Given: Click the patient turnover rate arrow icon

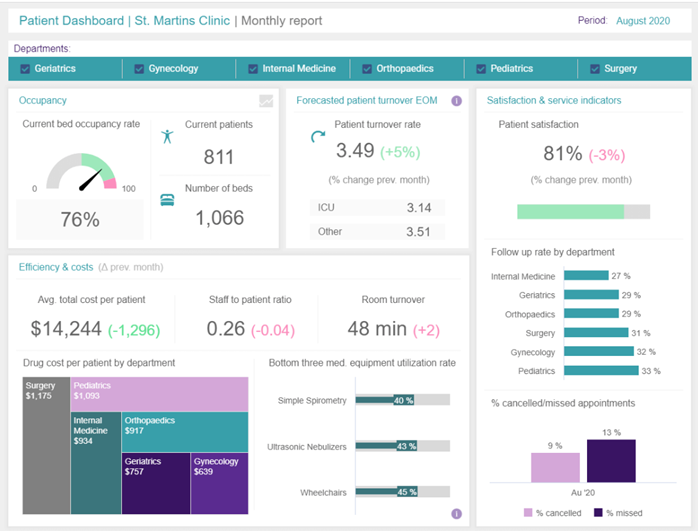Looking at the screenshot, I should coord(318,137).
